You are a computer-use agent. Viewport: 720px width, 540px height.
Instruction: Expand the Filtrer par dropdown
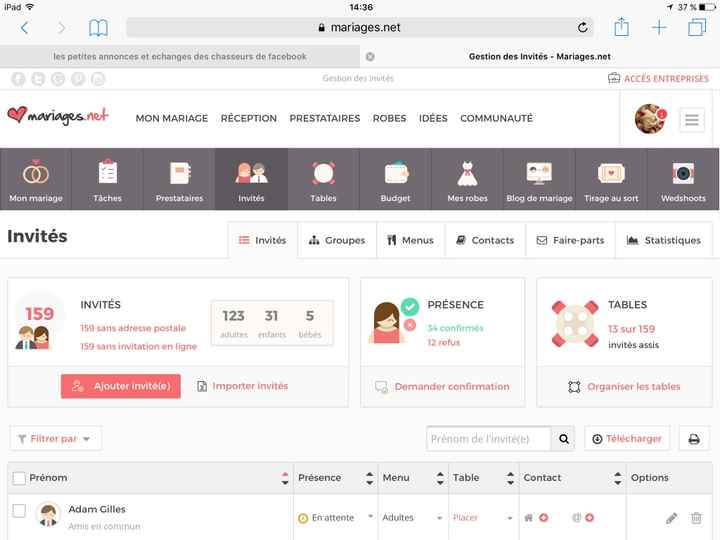click(x=55, y=439)
